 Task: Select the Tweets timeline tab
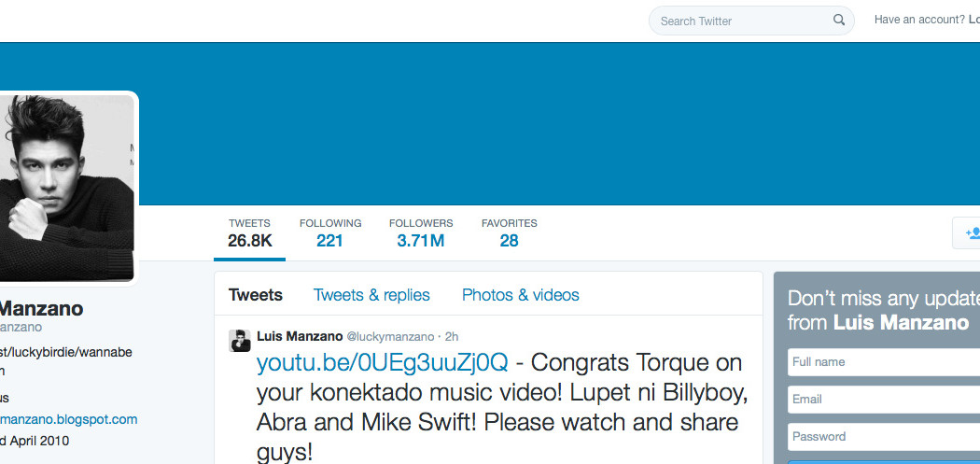click(255, 294)
